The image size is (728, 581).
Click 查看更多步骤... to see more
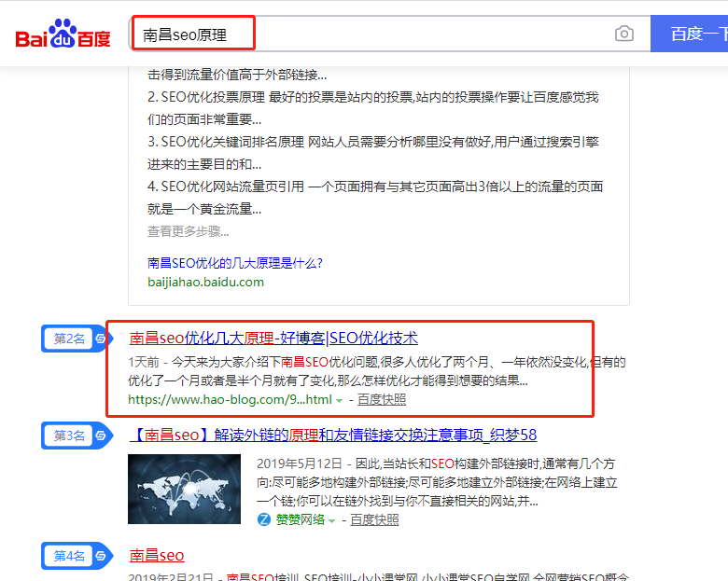[188, 231]
